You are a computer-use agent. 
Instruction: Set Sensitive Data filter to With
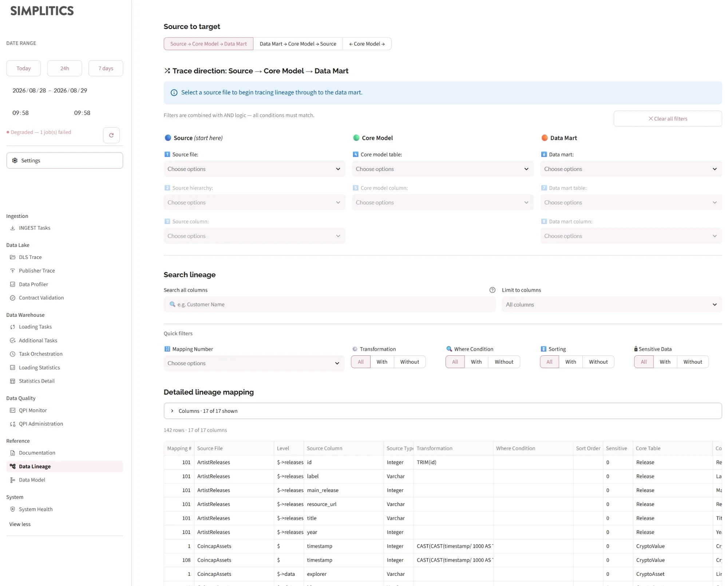pyautogui.click(x=665, y=362)
